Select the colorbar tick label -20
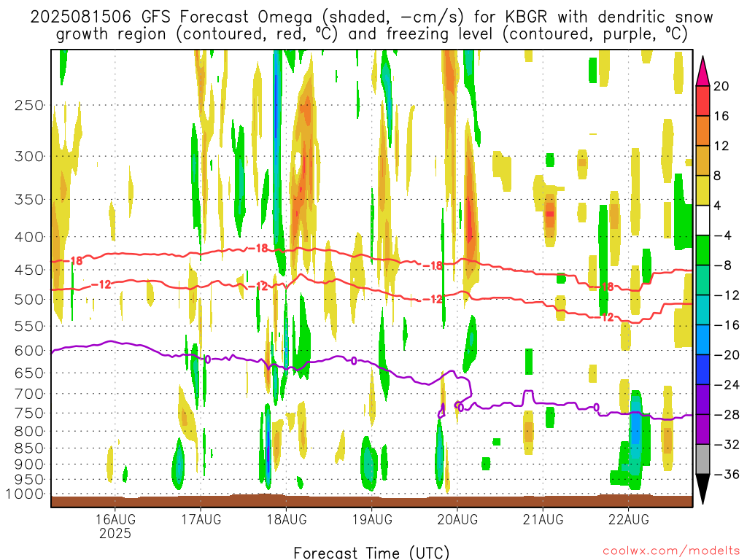This screenshot has width=747, height=560. [727, 355]
